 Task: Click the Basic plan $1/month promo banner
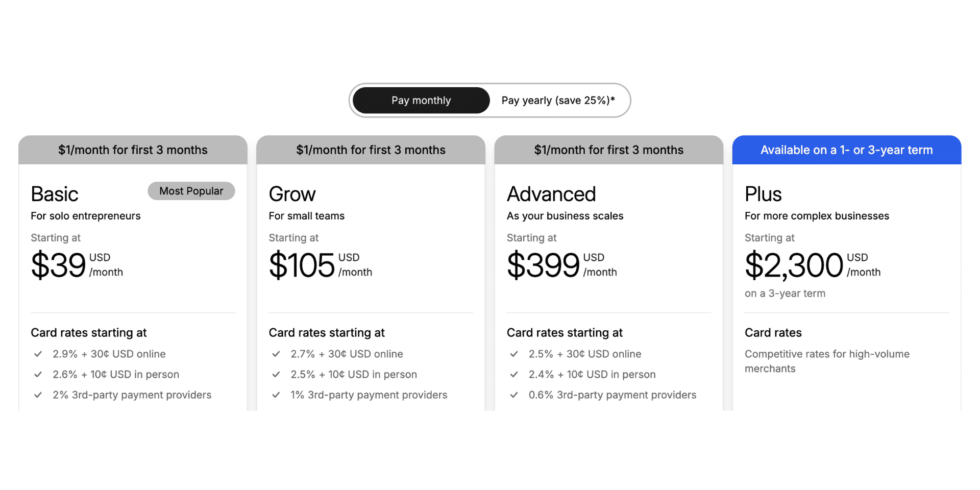tap(133, 150)
